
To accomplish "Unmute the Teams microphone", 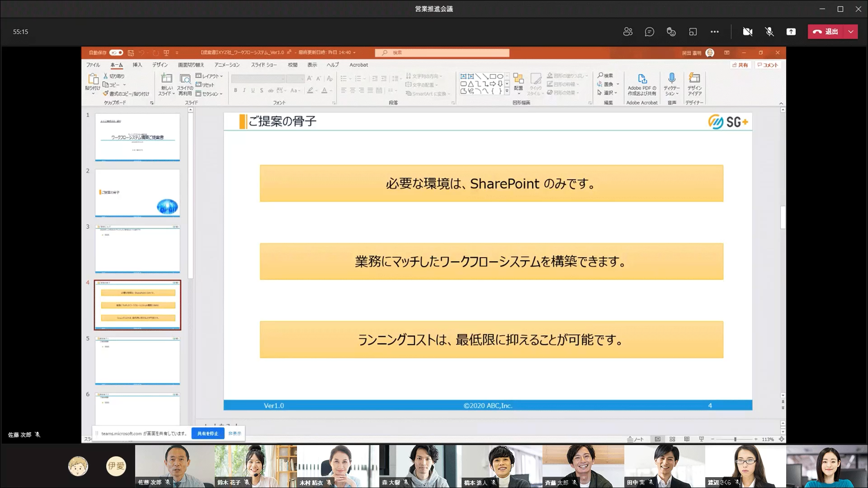I will pos(769,32).
